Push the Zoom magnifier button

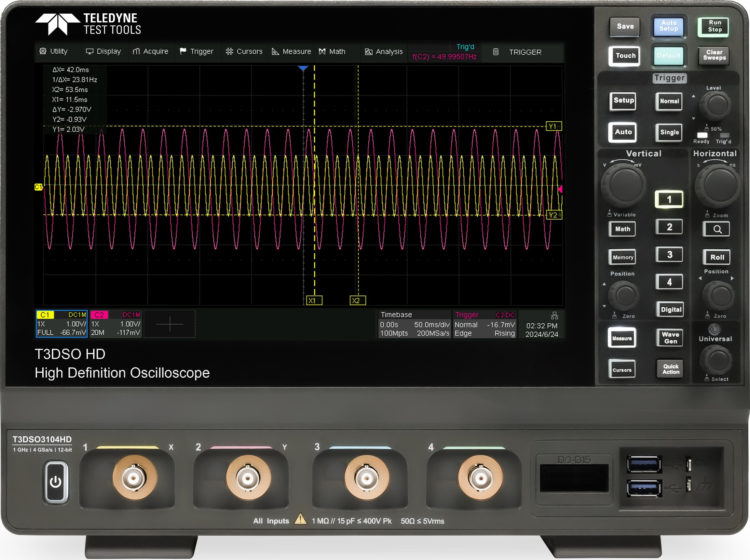tap(716, 229)
